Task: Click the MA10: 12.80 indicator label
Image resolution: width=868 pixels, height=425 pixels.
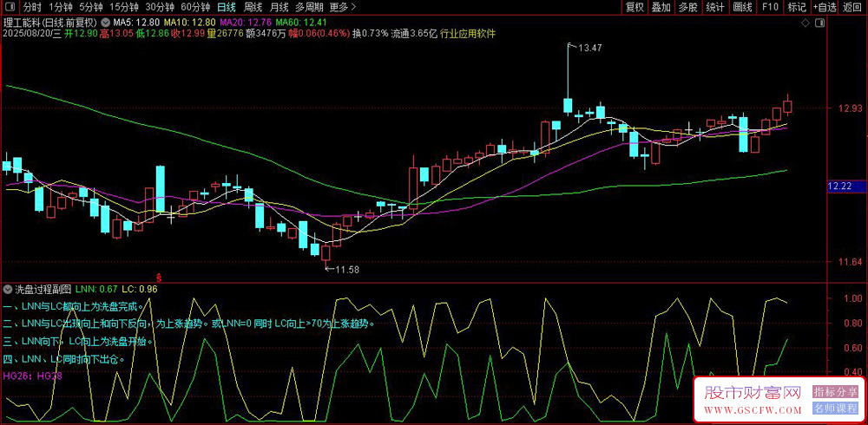Action: click(190, 23)
